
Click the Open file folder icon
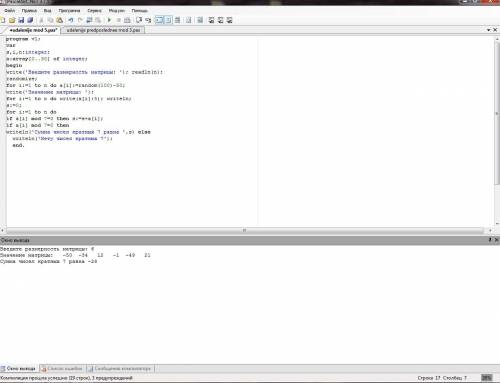point(12,20)
